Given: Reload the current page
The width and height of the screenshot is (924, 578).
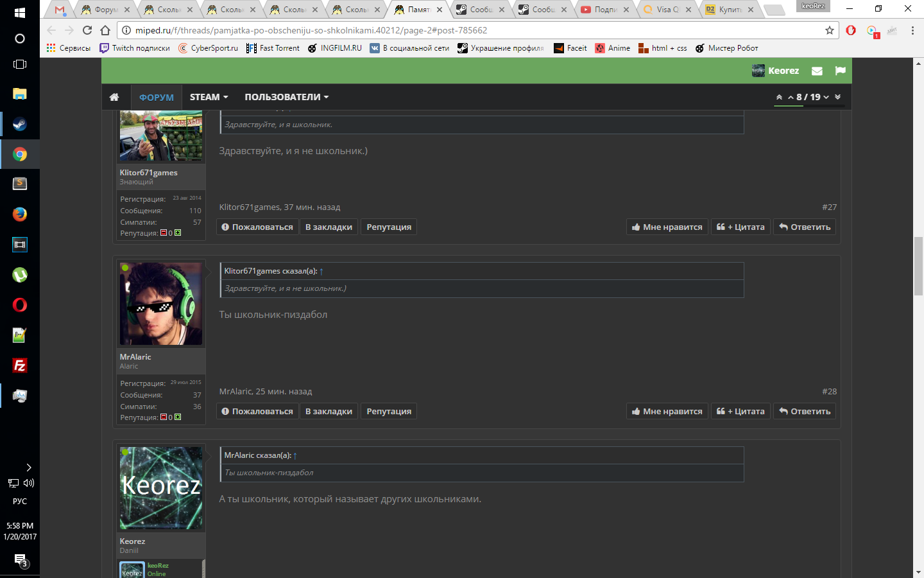Looking at the screenshot, I should 87,30.
